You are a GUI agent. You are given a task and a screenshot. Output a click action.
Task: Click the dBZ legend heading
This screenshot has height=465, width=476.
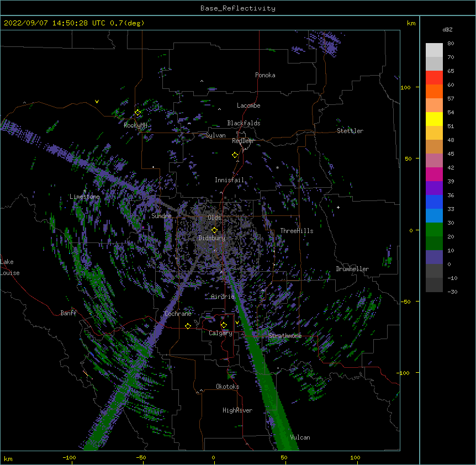point(447,30)
